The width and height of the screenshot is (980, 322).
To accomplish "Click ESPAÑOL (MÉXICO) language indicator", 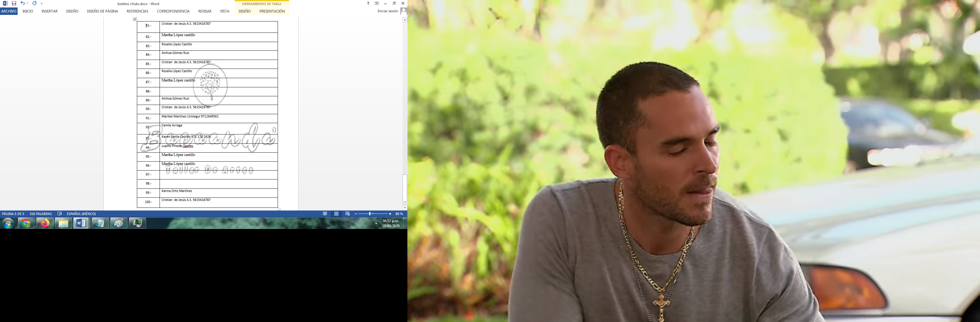I will [81, 214].
